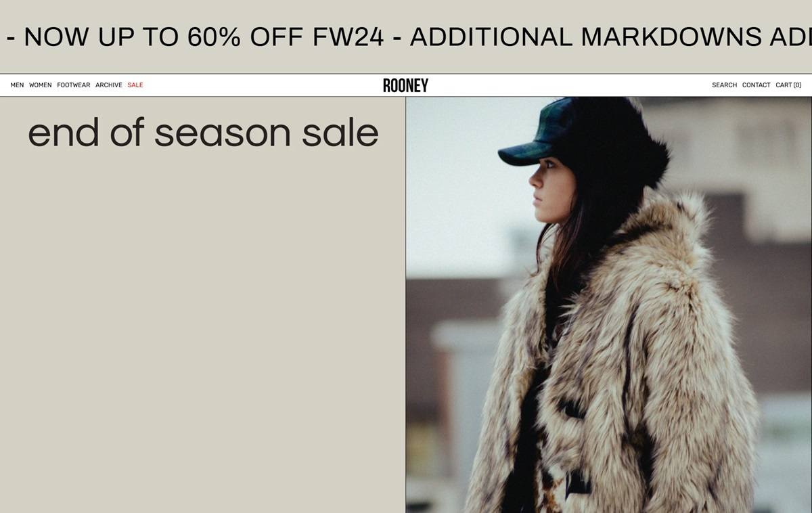Image resolution: width=812 pixels, height=513 pixels.
Task: Open the CONTACT page
Action: point(756,85)
